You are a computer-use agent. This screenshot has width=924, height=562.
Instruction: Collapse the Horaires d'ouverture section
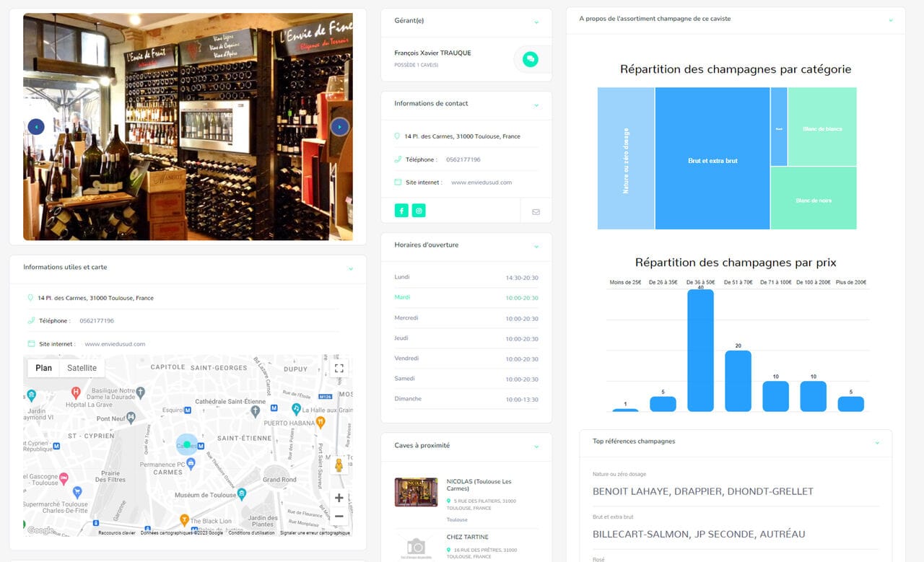click(536, 246)
